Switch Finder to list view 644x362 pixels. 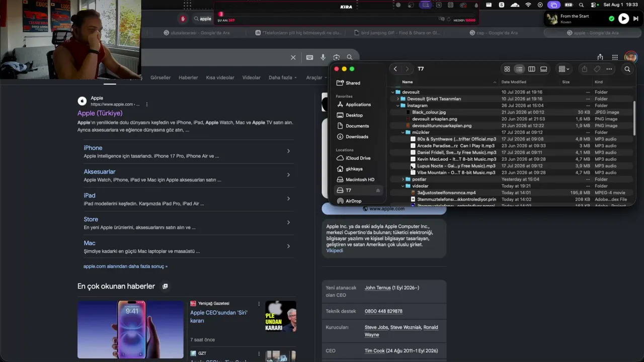point(519,69)
